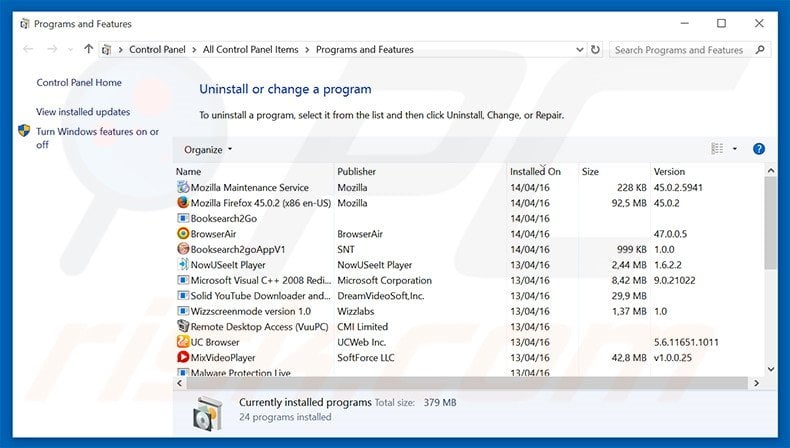Click the 92,5 MB size cell
This screenshot has height=448, width=790.
point(629,203)
